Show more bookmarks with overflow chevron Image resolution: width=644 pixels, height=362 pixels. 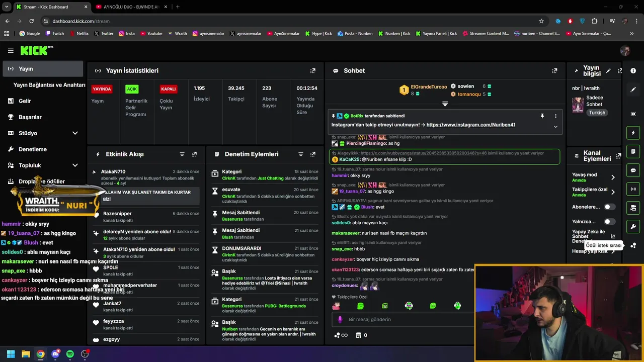point(632,34)
